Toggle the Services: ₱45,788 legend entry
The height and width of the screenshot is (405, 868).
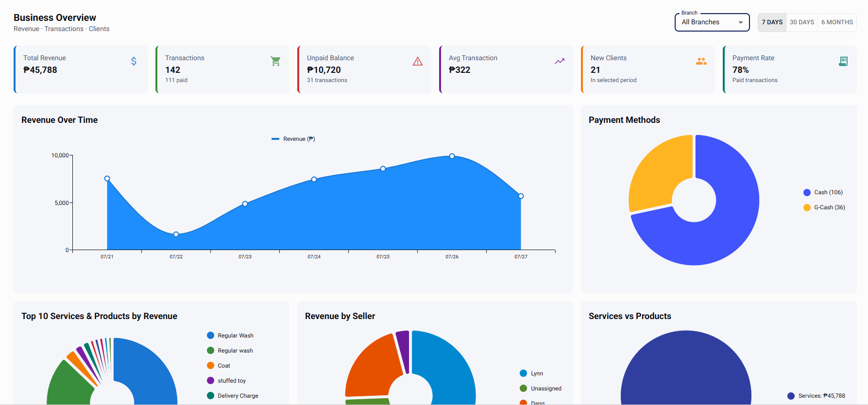(x=817, y=396)
